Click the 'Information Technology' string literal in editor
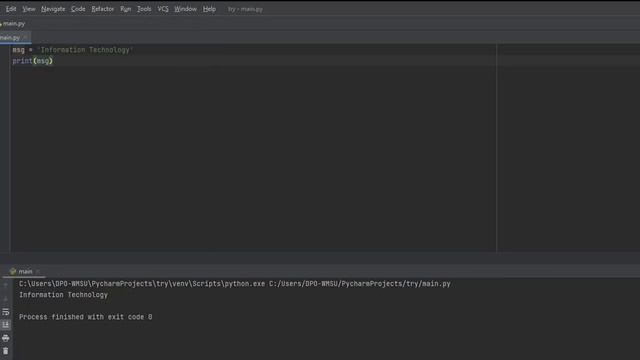The height and width of the screenshot is (360, 640). click(x=85, y=50)
